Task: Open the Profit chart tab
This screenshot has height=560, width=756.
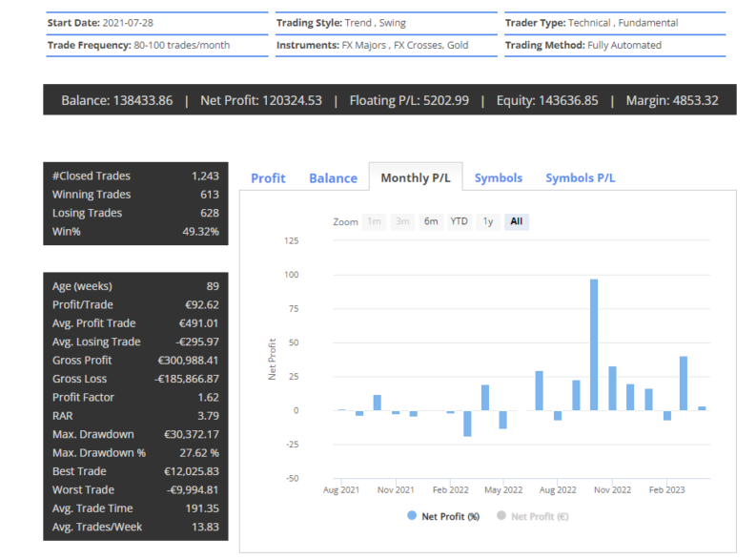Action: [268, 178]
